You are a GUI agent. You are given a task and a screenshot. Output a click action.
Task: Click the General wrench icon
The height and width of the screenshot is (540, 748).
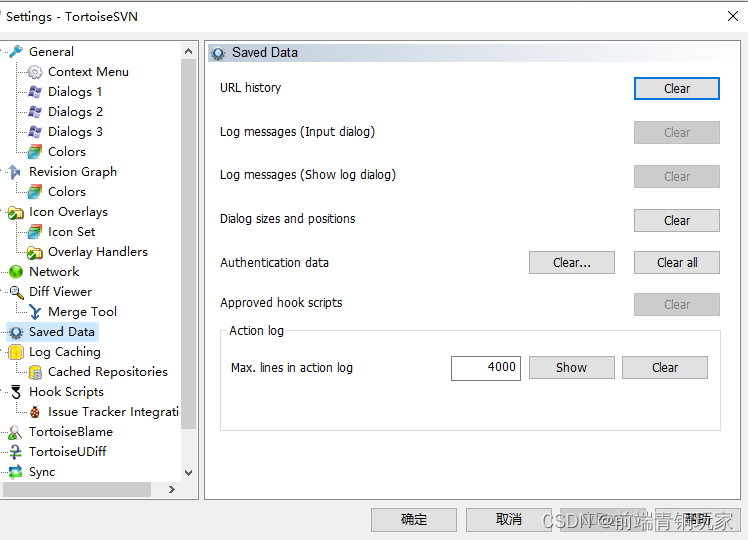coord(16,52)
